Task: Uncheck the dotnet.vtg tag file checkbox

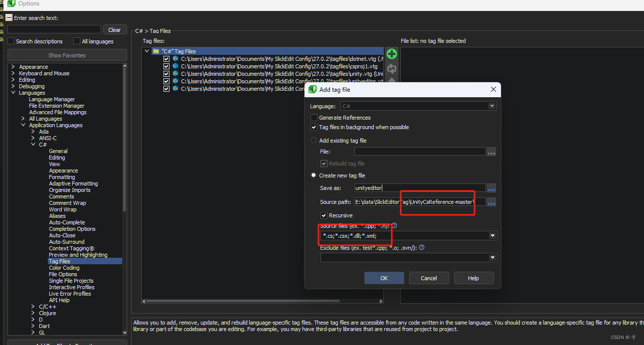Action: [x=166, y=59]
